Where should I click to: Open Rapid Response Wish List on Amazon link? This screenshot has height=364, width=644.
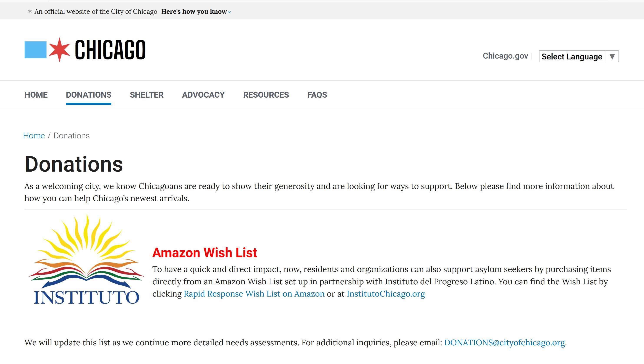254,294
